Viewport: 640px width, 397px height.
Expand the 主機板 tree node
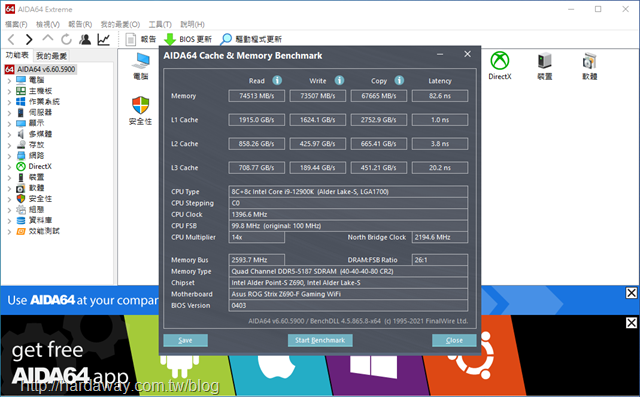[9, 91]
